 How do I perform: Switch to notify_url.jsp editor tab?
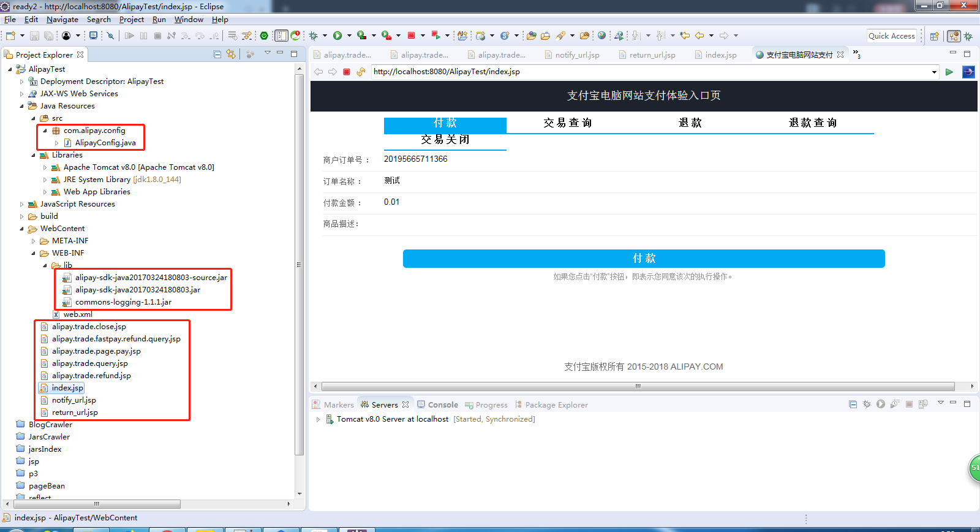[572, 55]
